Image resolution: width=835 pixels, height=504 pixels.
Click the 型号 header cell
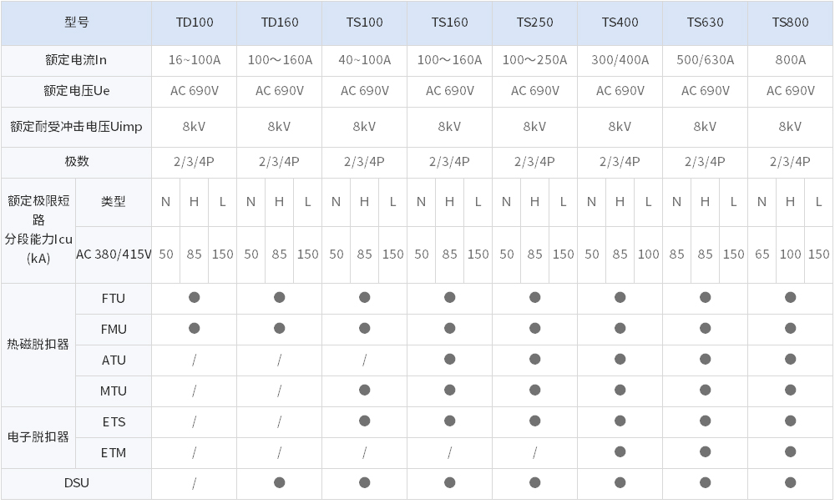pyautogui.click(x=76, y=23)
